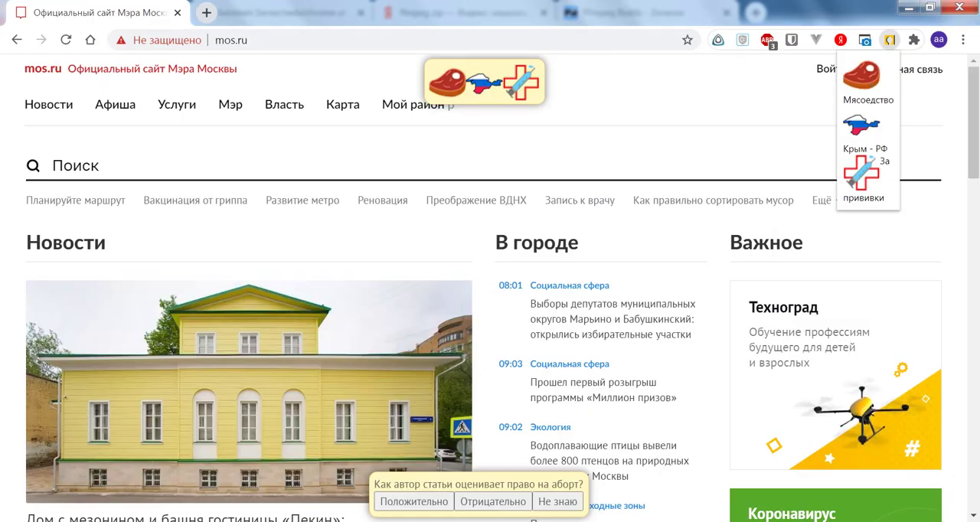The width and height of the screenshot is (980, 522).
Task: Answer 'Отрицательно' in the poll
Action: [x=493, y=501]
